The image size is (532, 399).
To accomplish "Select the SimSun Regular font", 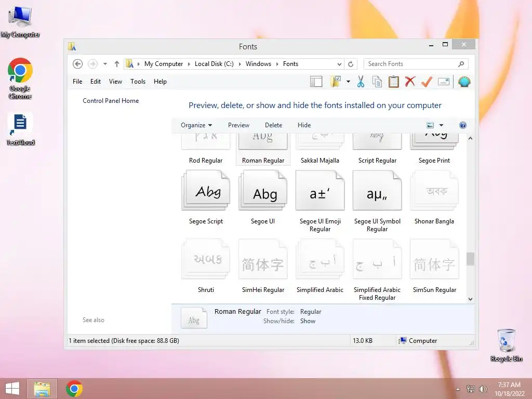I will [x=434, y=266].
